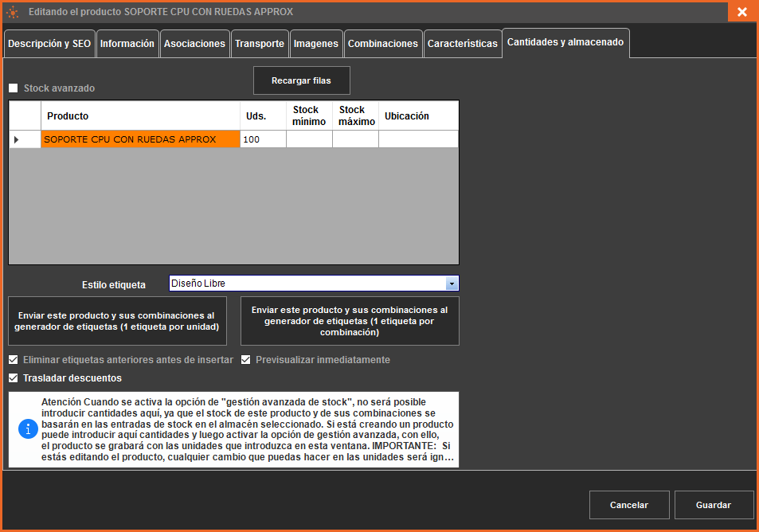
Task: Uncheck the Trasladar descuentos option
Action: pyautogui.click(x=14, y=378)
